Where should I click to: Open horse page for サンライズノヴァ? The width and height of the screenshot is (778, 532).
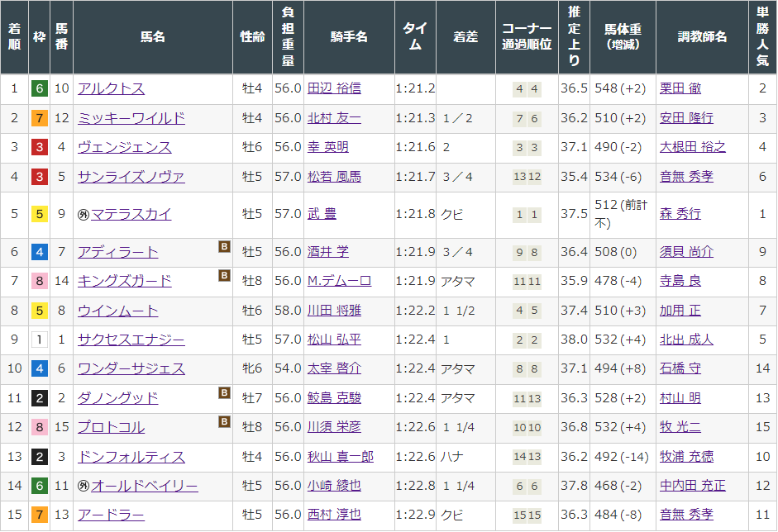[x=131, y=177]
